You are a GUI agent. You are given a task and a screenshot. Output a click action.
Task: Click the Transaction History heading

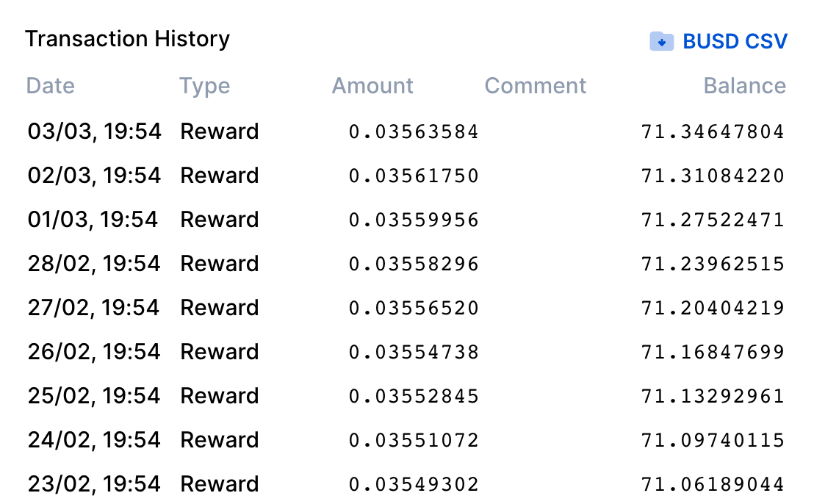click(127, 39)
